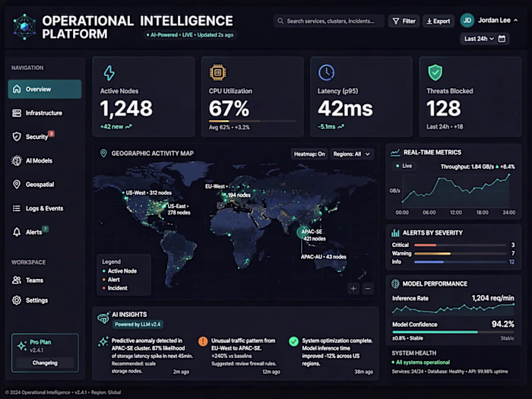The height and width of the screenshot is (399, 532).
Task: Click the Model Performance brain icon
Action: point(395,283)
